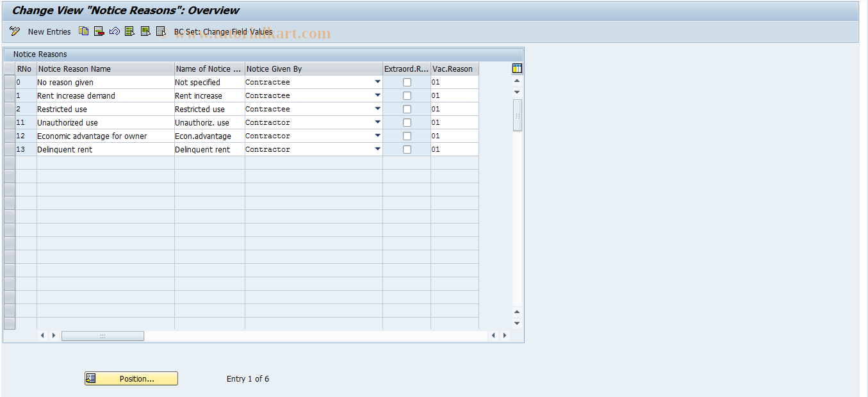Open Notice Given By dropdown for Rent increase demand
868x397 pixels.
[x=377, y=95]
